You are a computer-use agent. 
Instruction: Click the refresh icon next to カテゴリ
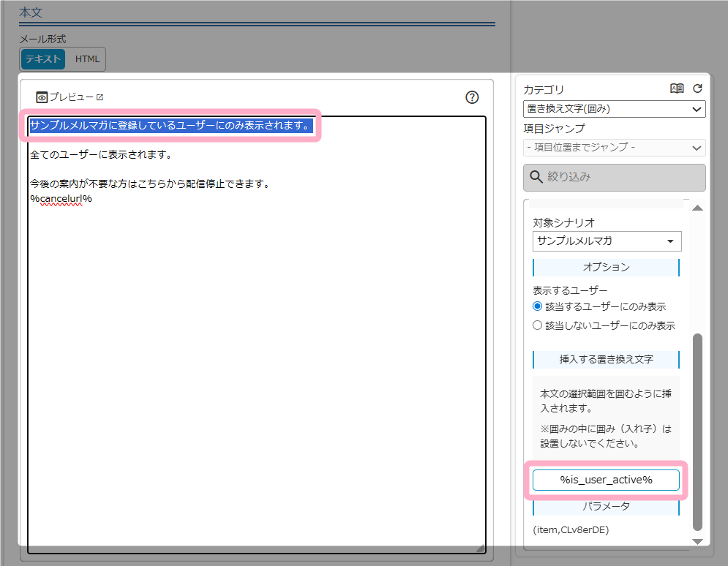coord(697,88)
